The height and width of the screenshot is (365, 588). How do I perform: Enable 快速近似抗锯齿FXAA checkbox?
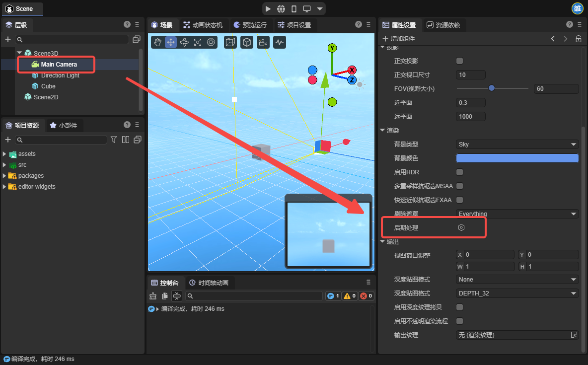coord(459,200)
